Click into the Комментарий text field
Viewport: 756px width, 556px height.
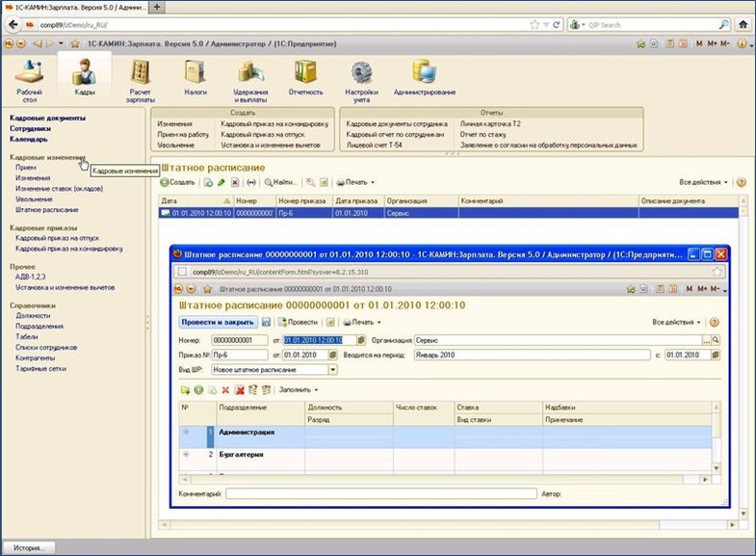click(x=380, y=493)
